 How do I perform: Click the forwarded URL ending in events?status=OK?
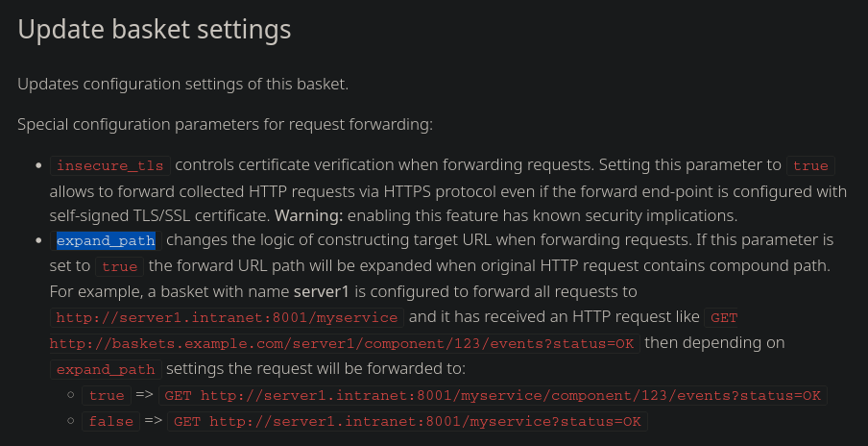[493, 395]
